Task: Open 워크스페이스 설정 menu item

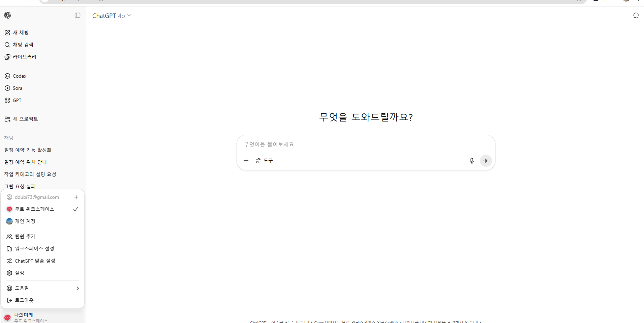Action: click(x=42, y=249)
